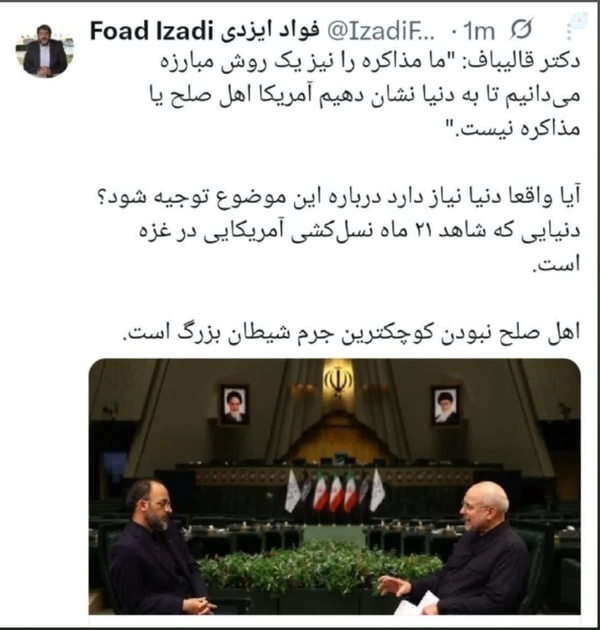Click the illuminated emblem atop the photo
600x630 pixels.
(x=338, y=380)
